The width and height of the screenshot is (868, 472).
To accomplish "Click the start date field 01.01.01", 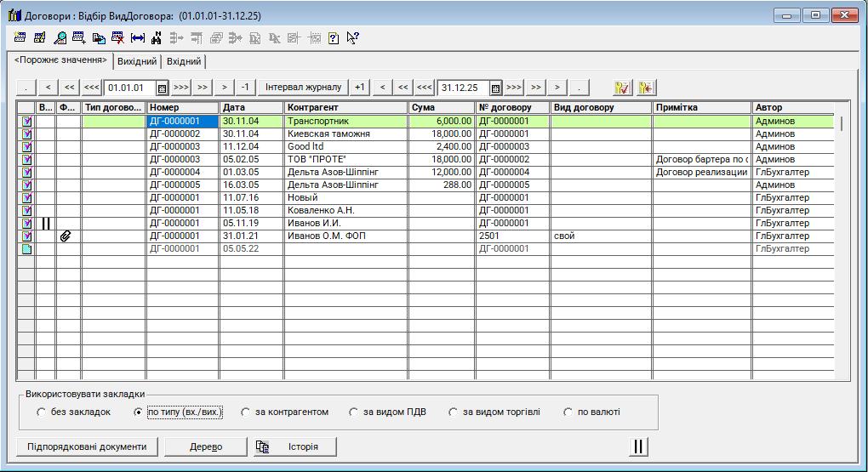I will pyautogui.click(x=129, y=88).
